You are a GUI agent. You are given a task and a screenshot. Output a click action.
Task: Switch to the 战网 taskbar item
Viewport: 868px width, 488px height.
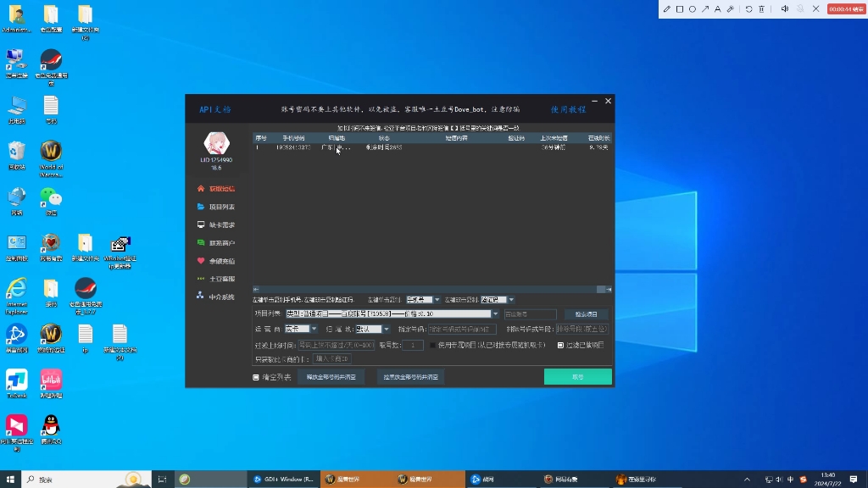(x=502, y=480)
